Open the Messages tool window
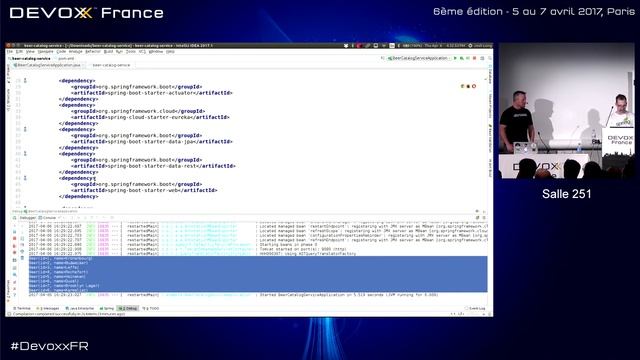640x360 pixels. pos(48,308)
